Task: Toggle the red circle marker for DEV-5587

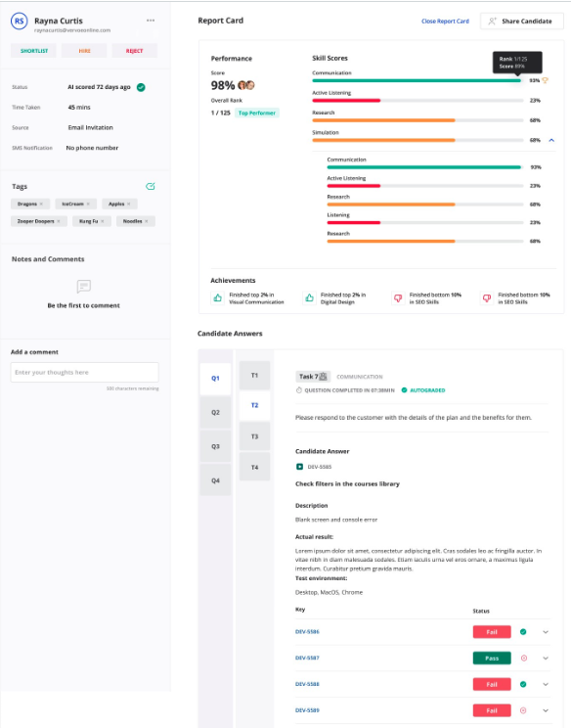Action: click(x=524, y=658)
